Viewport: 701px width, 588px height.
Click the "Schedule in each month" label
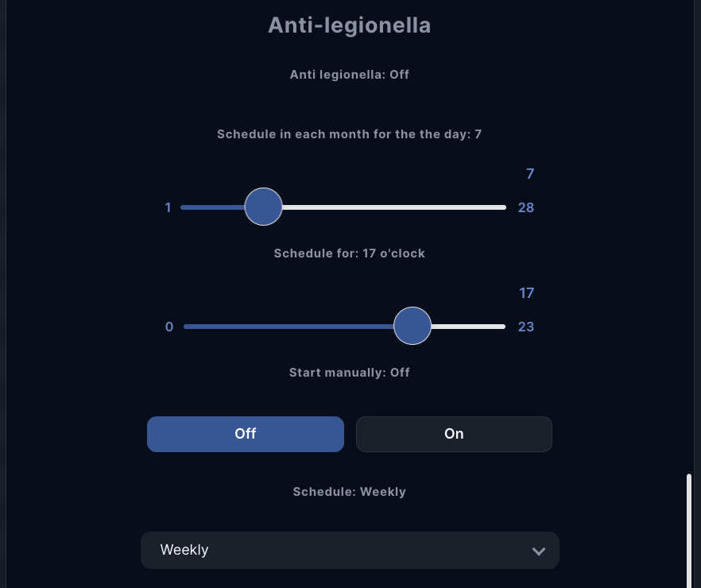click(350, 134)
